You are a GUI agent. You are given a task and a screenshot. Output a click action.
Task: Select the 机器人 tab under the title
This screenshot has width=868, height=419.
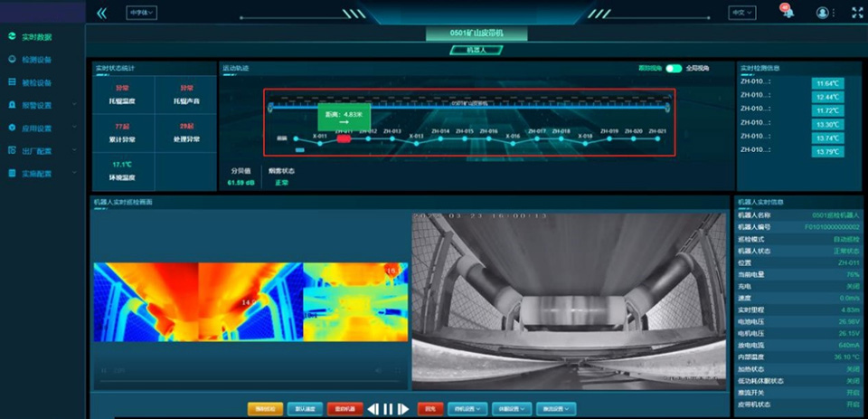(x=476, y=50)
